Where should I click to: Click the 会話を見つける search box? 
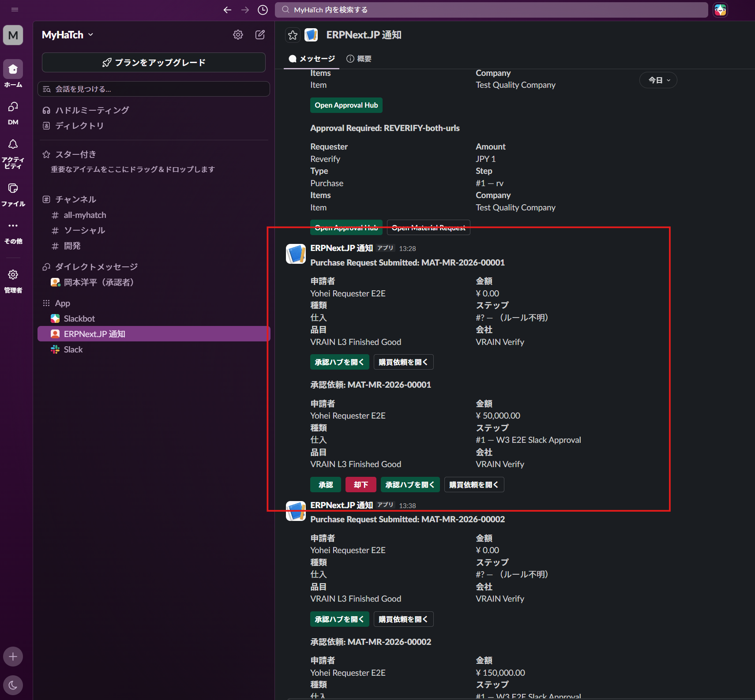[x=154, y=89]
